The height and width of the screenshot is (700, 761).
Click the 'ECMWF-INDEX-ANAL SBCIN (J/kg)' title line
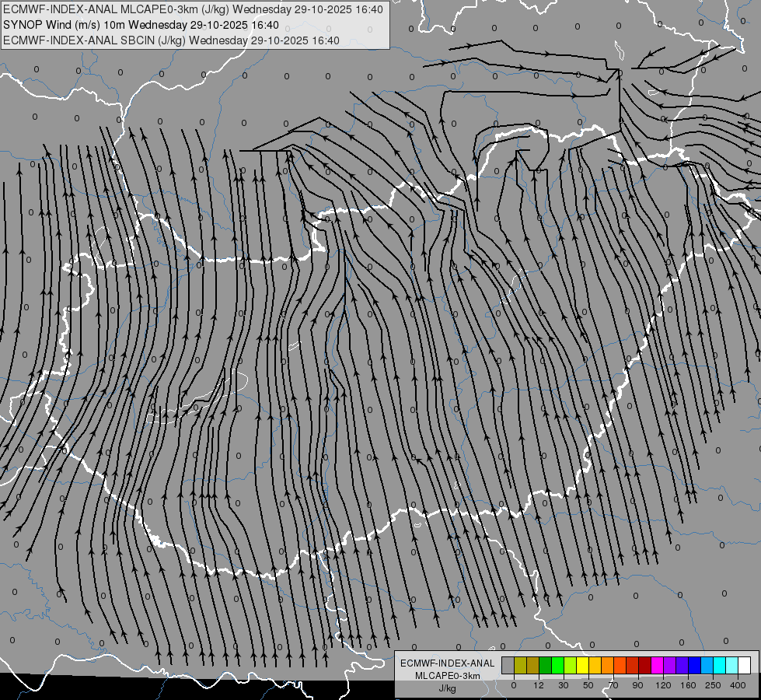click(171, 40)
